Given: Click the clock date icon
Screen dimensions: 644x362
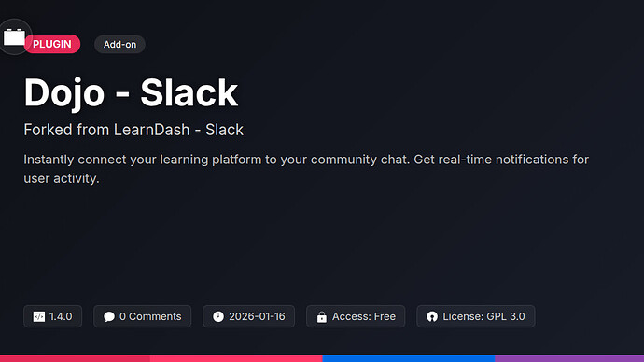Looking at the screenshot, I should click(218, 316).
